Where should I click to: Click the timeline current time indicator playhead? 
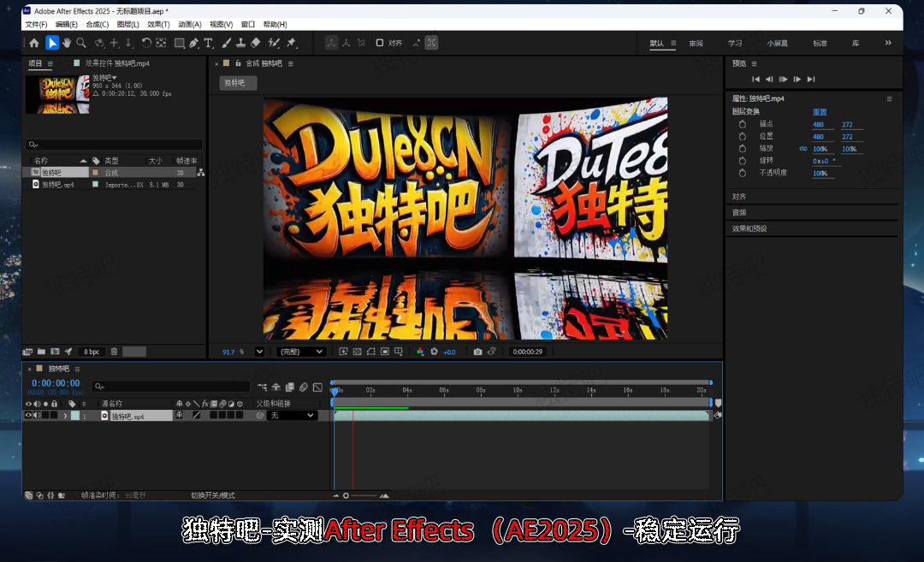(335, 391)
